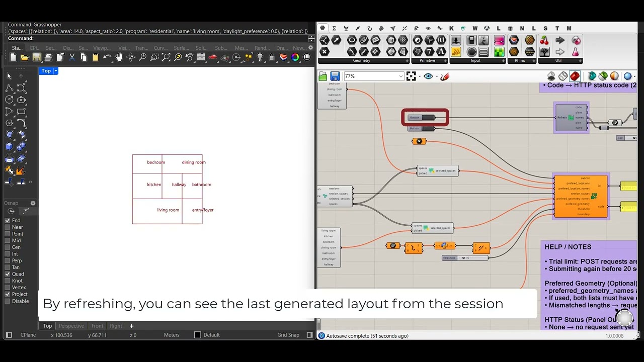Enable the Cen osnap checkbox

8,247
